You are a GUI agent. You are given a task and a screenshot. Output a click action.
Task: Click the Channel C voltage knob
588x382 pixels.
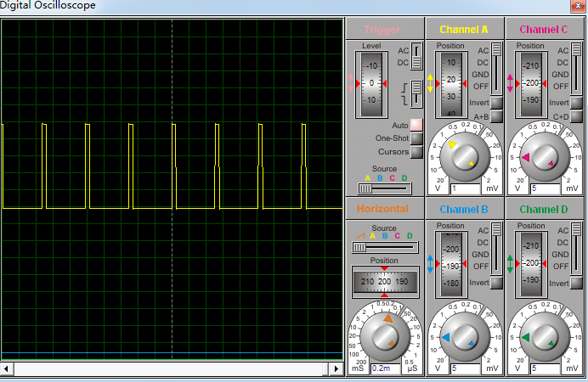coord(544,156)
